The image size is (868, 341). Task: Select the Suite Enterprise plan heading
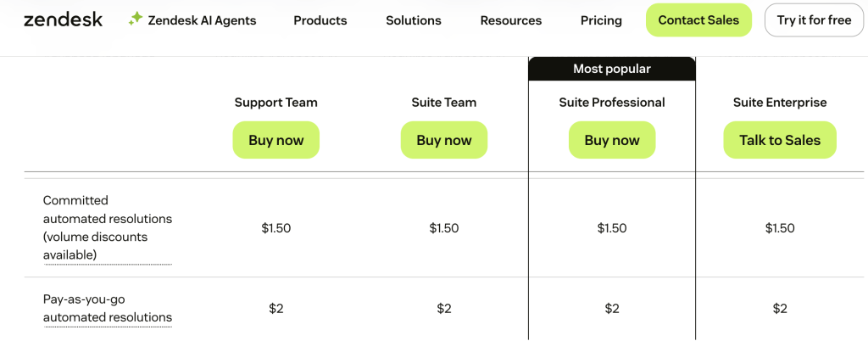(780, 103)
